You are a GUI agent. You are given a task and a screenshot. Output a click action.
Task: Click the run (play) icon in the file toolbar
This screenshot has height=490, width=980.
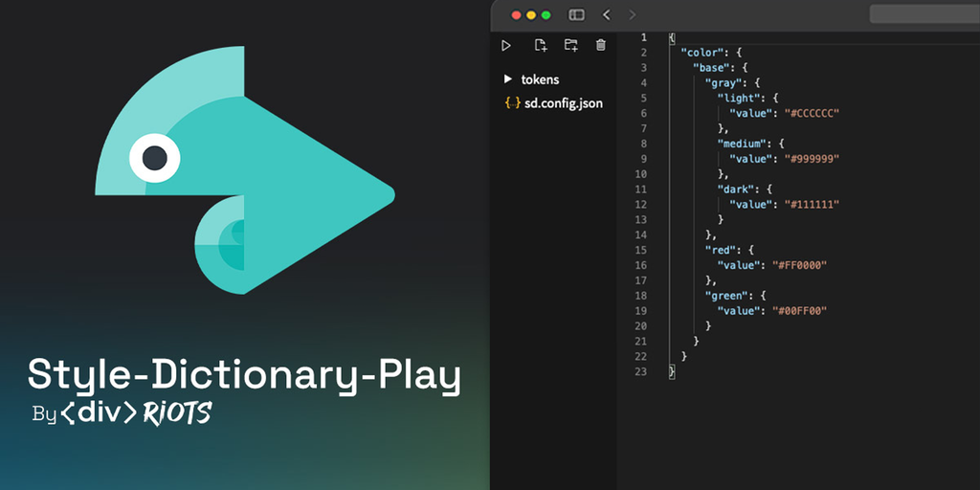[x=506, y=45]
